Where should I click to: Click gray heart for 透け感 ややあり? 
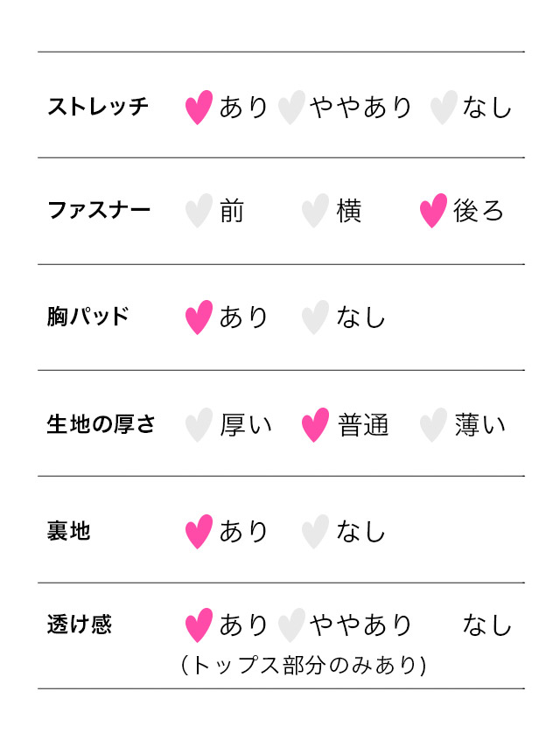click(291, 625)
